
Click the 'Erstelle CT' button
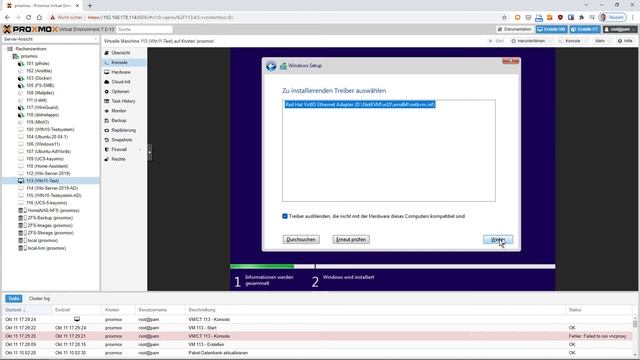pos(585,29)
